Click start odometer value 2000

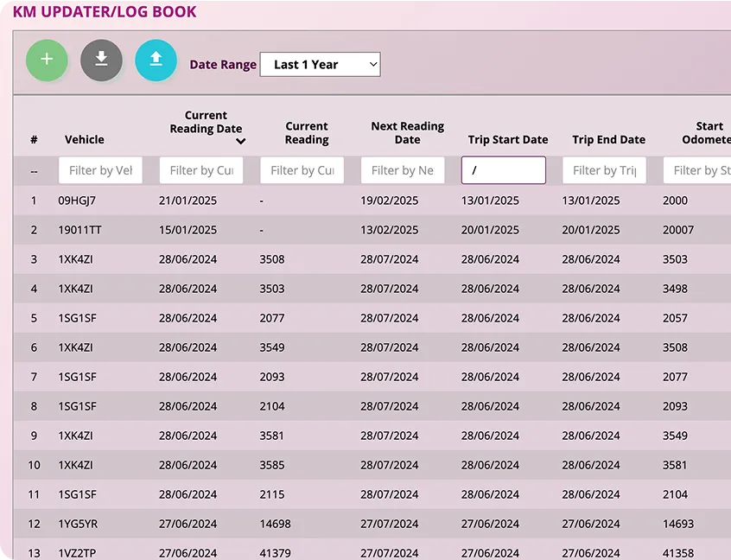tap(675, 200)
